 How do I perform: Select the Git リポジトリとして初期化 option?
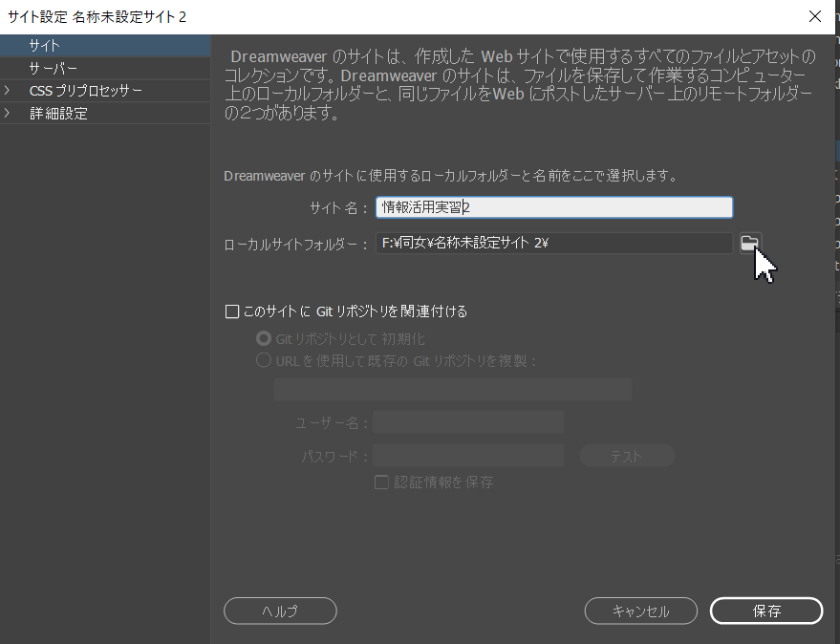point(263,336)
